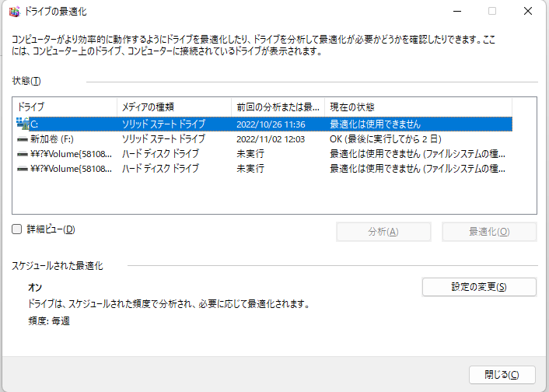Sort by the メディアの種類 column header
The image size is (549, 392).
click(174, 107)
